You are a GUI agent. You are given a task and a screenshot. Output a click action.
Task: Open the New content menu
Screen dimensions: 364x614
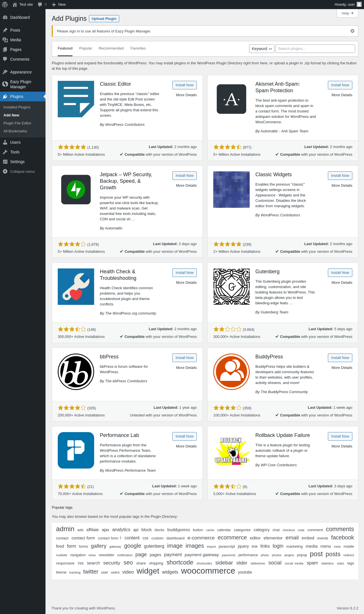(59, 5)
